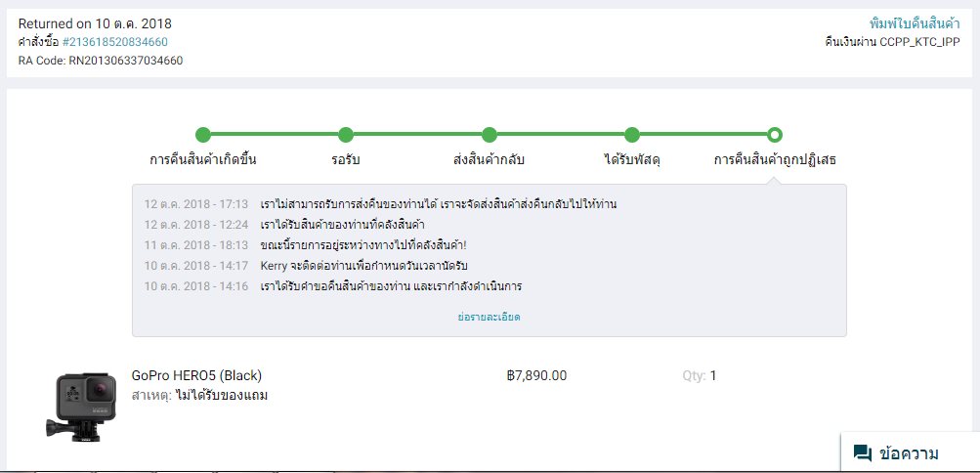The width and height of the screenshot is (980, 473).
Task: Click the พิมพ์ใบคืนสินค้า print return link
Action: point(915,23)
